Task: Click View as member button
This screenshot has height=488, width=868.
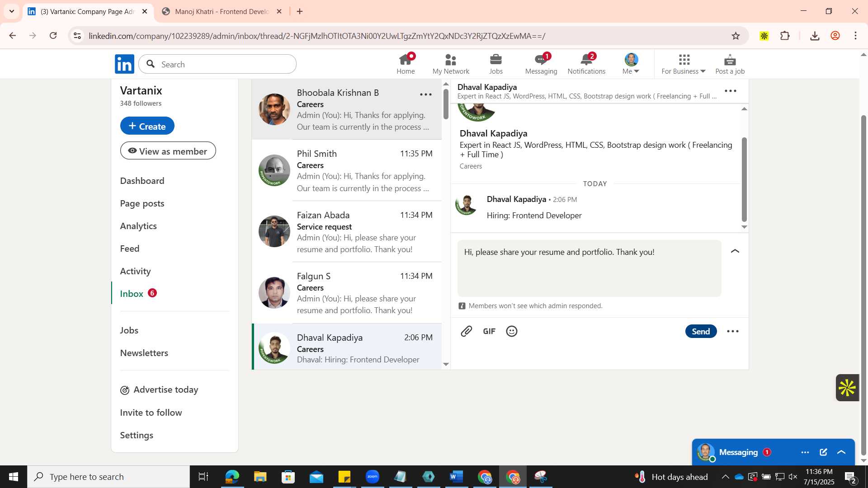Action: pyautogui.click(x=168, y=150)
